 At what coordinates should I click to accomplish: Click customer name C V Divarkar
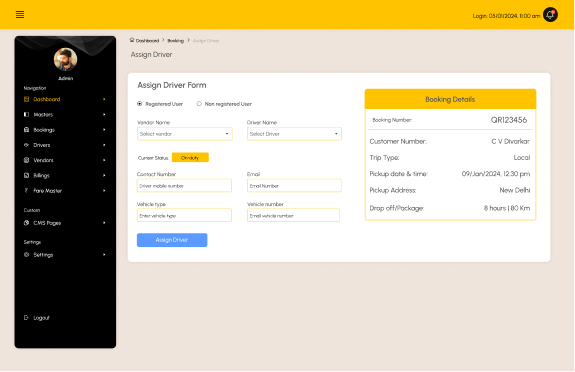(510, 141)
